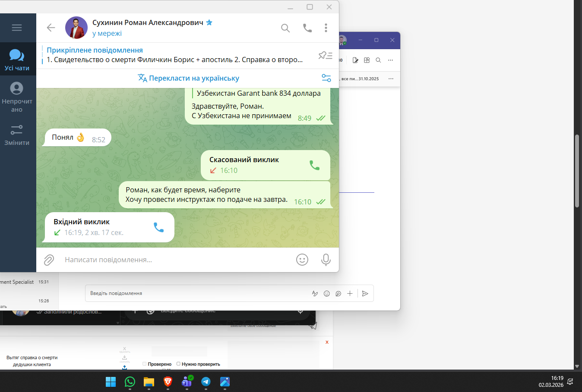Go back with the arrow icon

point(51,28)
